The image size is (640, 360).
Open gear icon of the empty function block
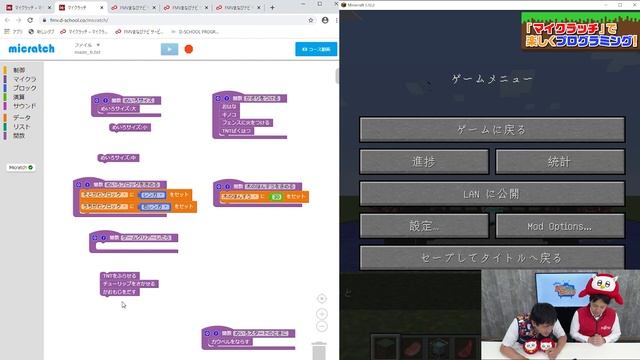95,238
